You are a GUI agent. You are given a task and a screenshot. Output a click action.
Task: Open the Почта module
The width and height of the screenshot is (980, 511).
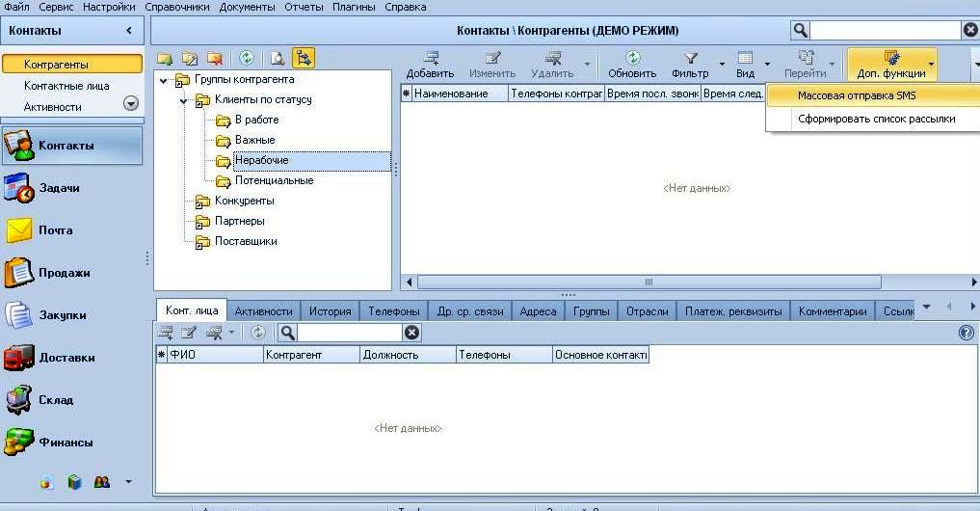72,230
